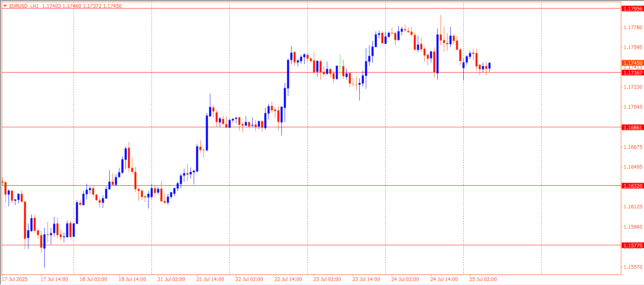
Task: Select the 1.16861 red level label
Action: (x=633, y=127)
